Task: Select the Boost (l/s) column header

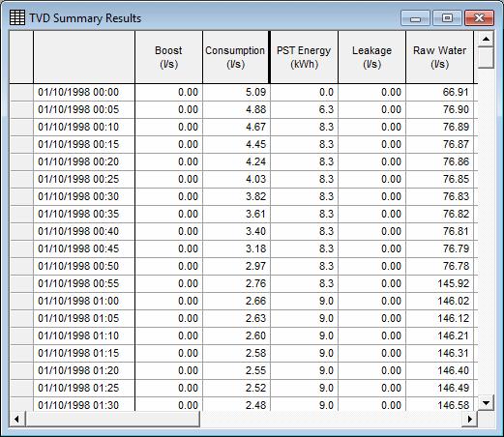Action: [168, 57]
